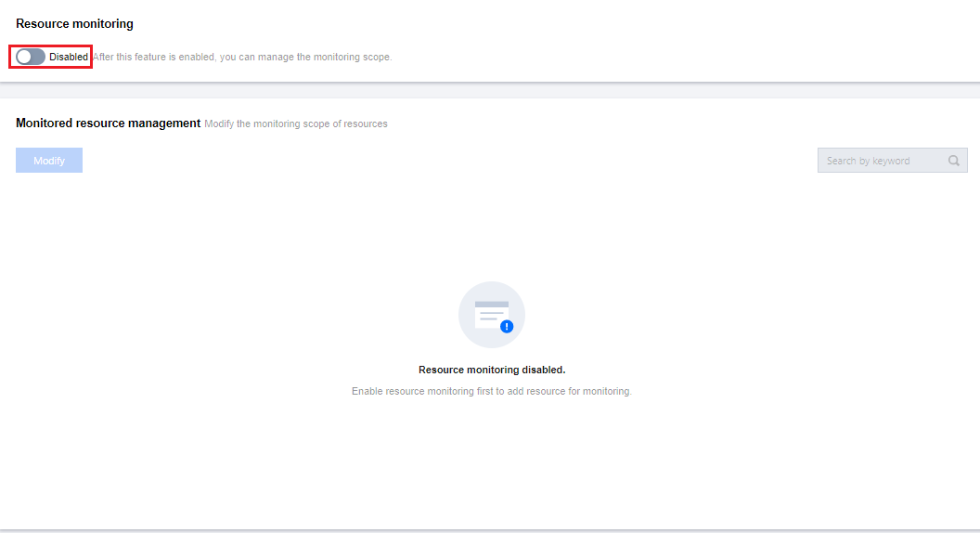
Task: Click the 'Resource monitoring disabled.' message
Action: 492,370
